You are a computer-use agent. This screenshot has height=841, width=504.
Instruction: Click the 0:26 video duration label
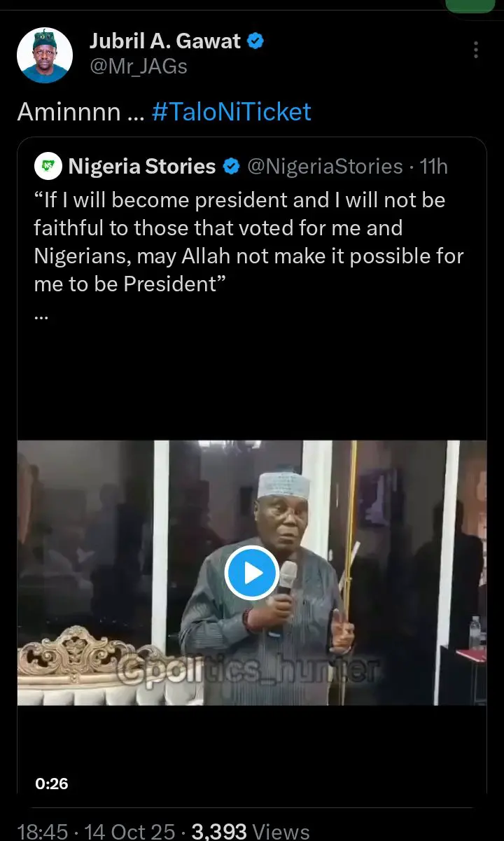pyautogui.click(x=52, y=784)
